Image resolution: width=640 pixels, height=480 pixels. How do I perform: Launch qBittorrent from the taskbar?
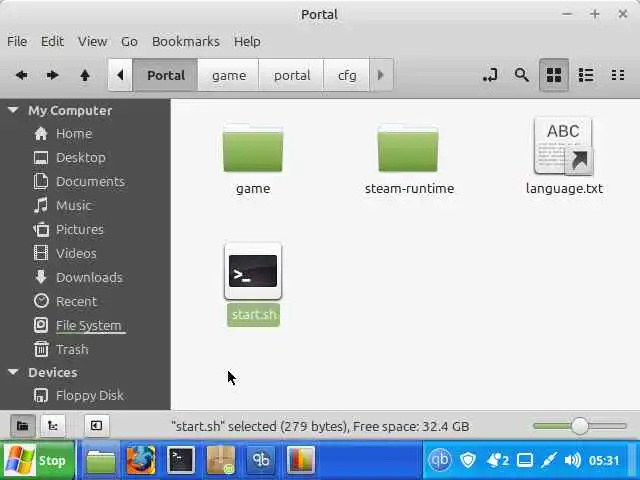261,460
